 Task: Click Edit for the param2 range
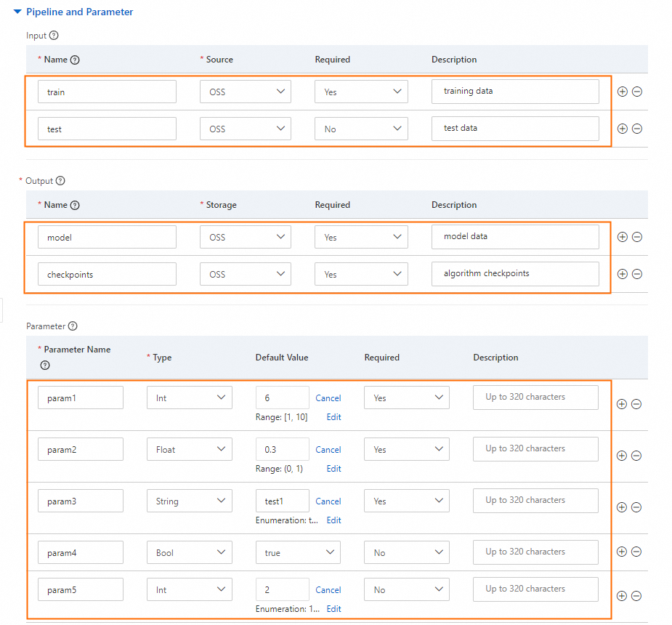tap(333, 469)
